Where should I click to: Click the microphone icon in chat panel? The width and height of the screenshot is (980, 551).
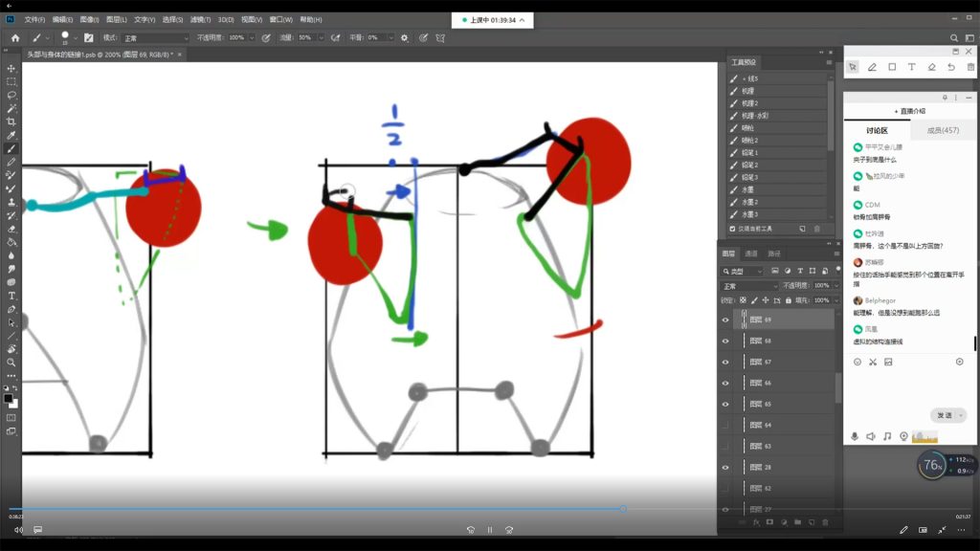855,436
